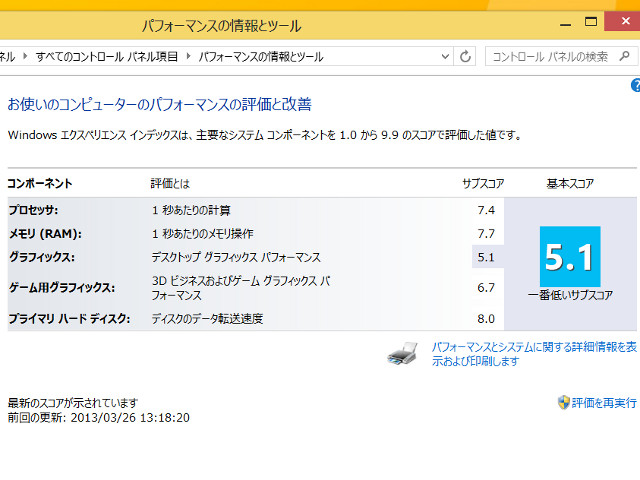Click the 7.7 memory subscore

(486, 234)
